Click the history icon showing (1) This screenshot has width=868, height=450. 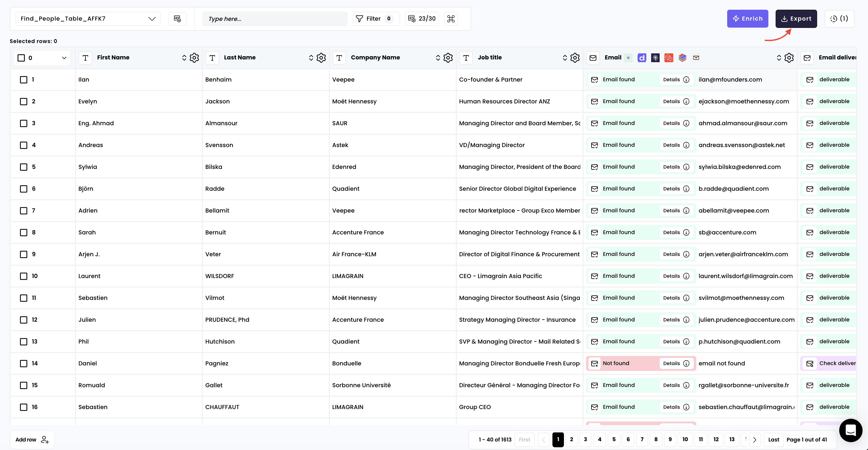pyautogui.click(x=839, y=18)
